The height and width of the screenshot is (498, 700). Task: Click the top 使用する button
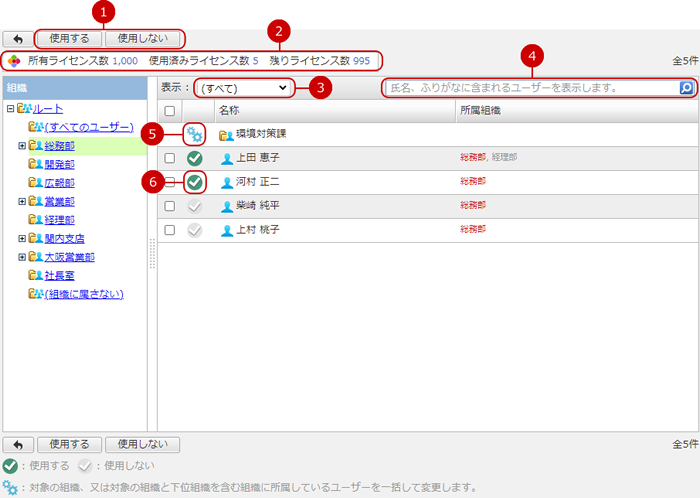[69, 39]
